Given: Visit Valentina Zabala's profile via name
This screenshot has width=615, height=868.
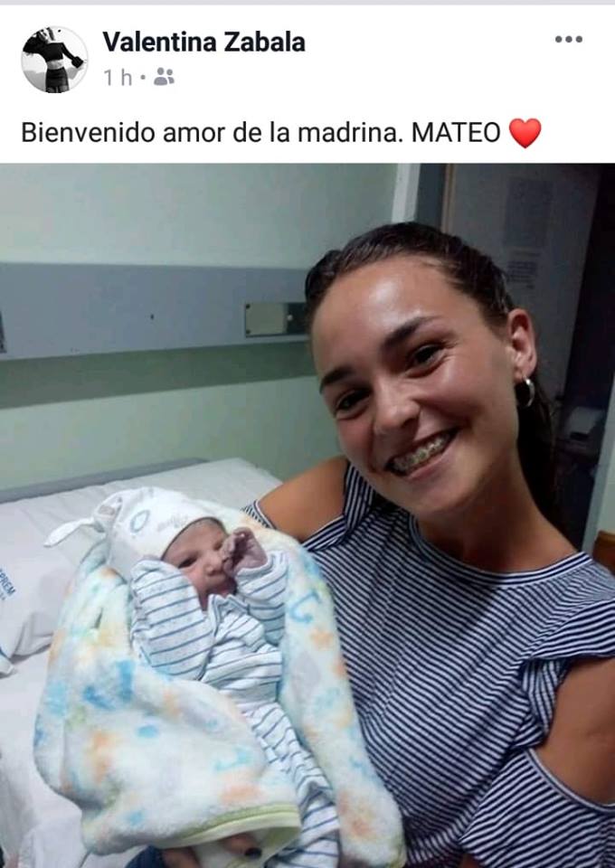Looking at the screenshot, I should click(203, 42).
